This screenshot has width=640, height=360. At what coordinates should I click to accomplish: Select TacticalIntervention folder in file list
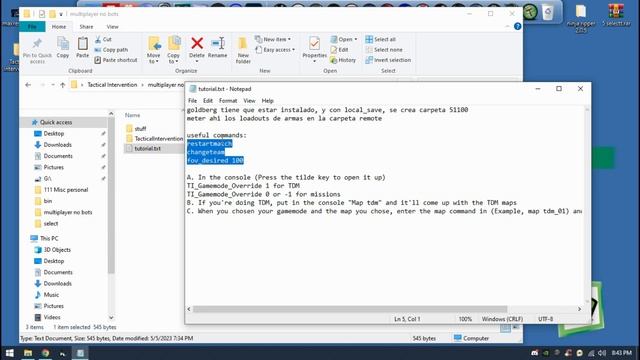[158, 138]
